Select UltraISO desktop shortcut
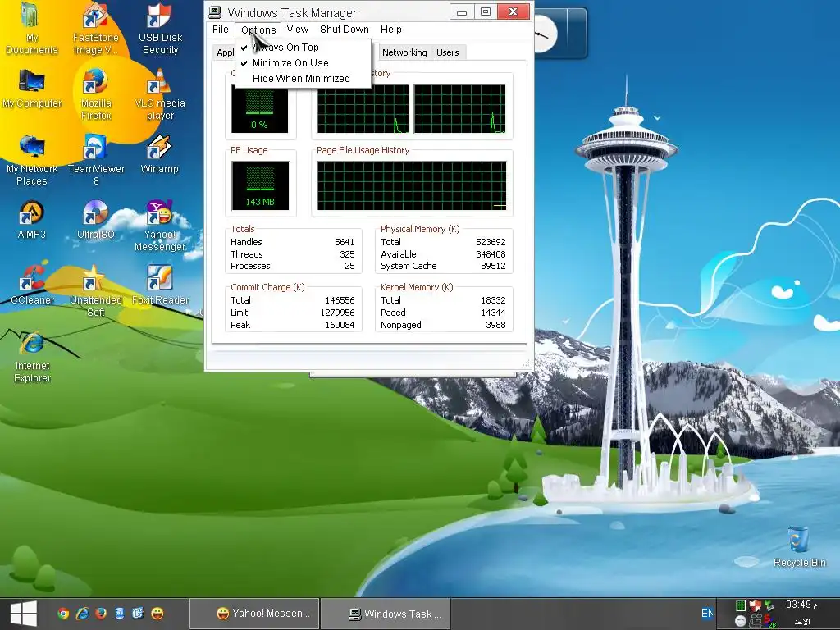The height and width of the screenshot is (630, 840). point(96,220)
